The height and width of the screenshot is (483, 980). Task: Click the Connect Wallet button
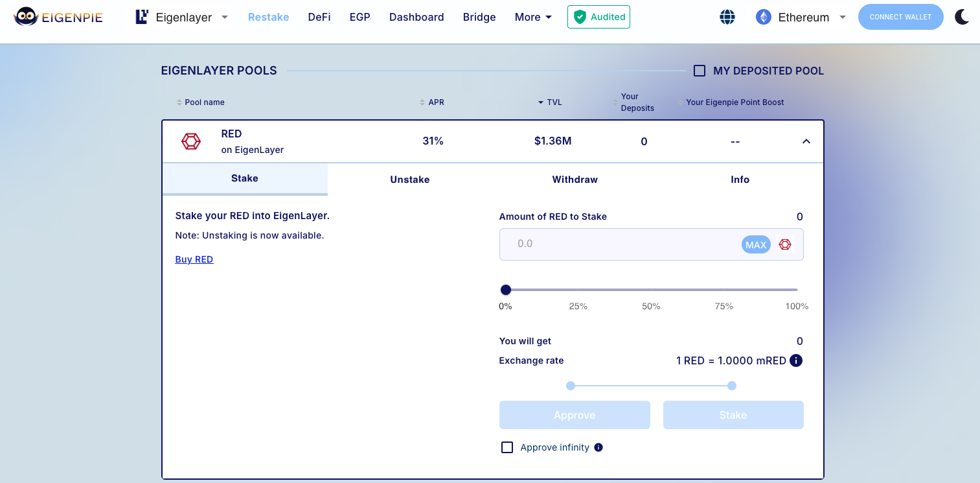tap(900, 17)
